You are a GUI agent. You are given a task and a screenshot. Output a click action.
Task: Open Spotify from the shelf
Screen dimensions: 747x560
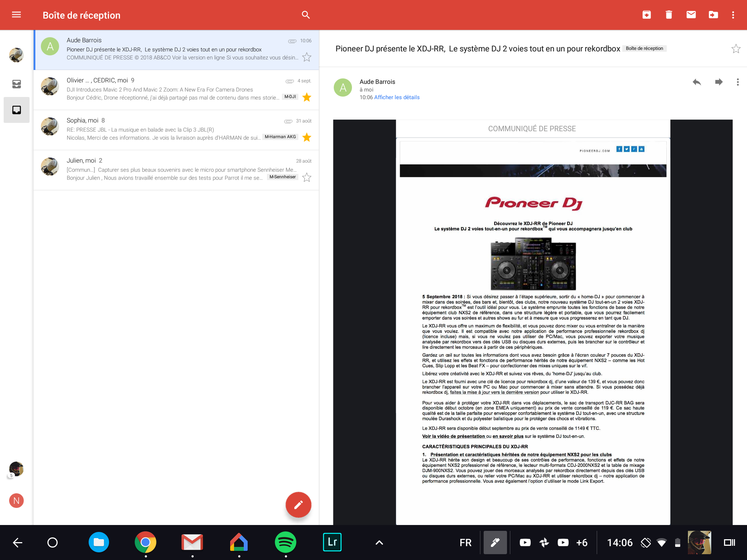[286, 542]
